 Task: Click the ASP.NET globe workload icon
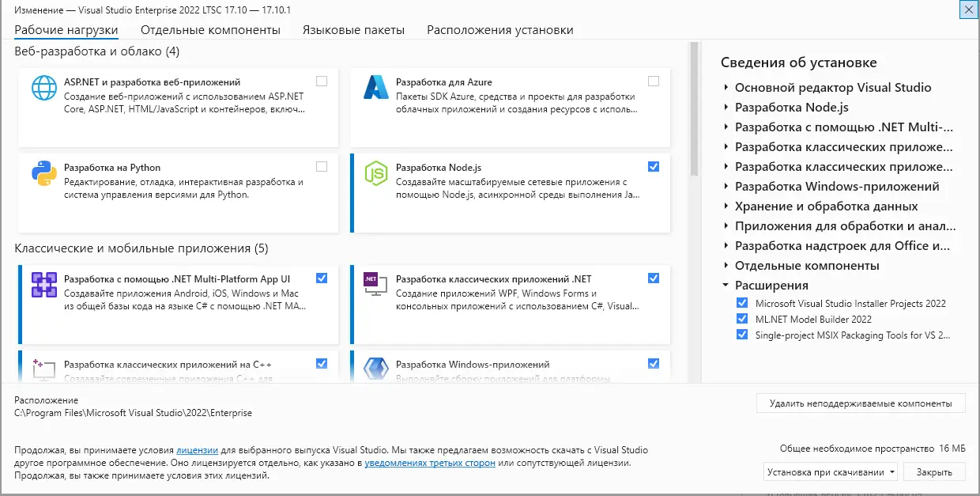point(44,88)
